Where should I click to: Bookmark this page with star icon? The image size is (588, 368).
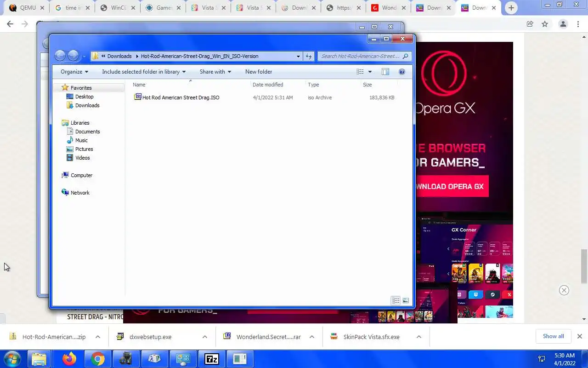[x=545, y=24]
